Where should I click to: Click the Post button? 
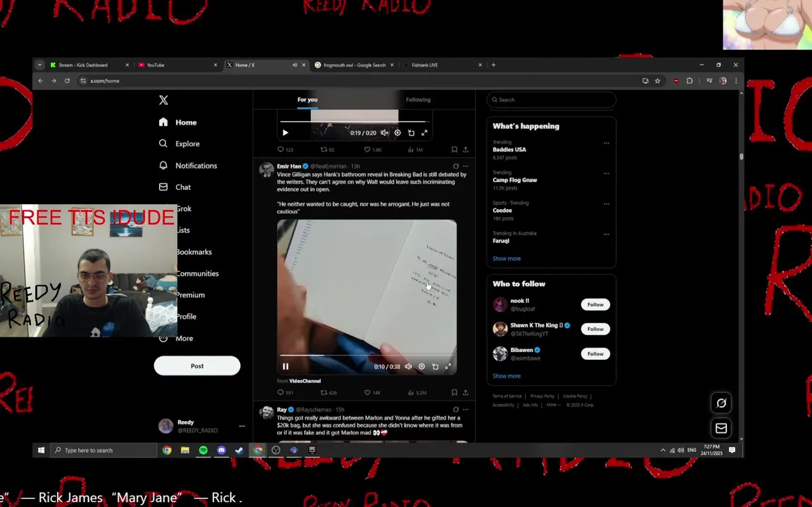197,365
